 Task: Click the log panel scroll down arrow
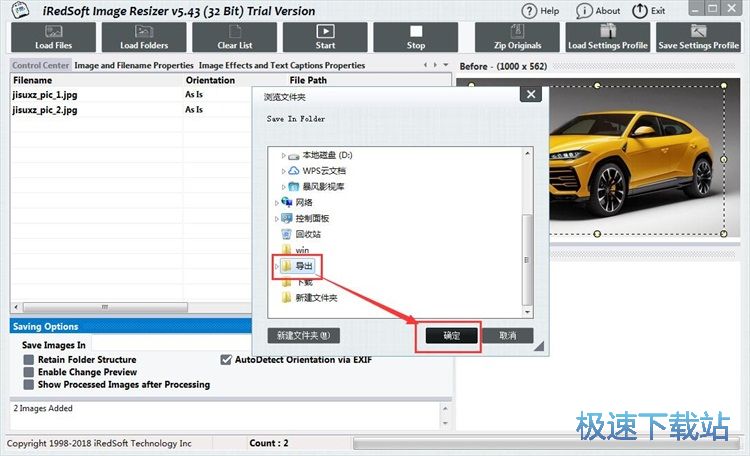pyautogui.click(x=445, y=423)
